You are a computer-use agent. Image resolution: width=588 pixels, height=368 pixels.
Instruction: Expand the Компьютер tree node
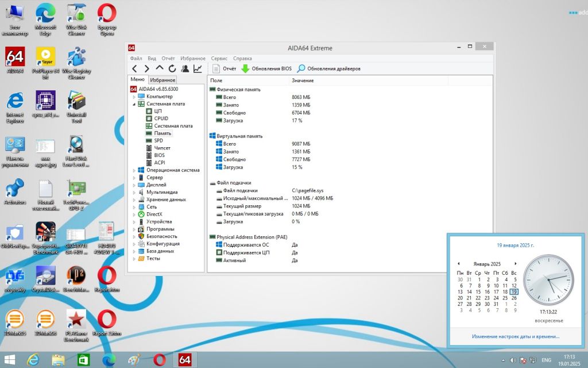[134, 97]
